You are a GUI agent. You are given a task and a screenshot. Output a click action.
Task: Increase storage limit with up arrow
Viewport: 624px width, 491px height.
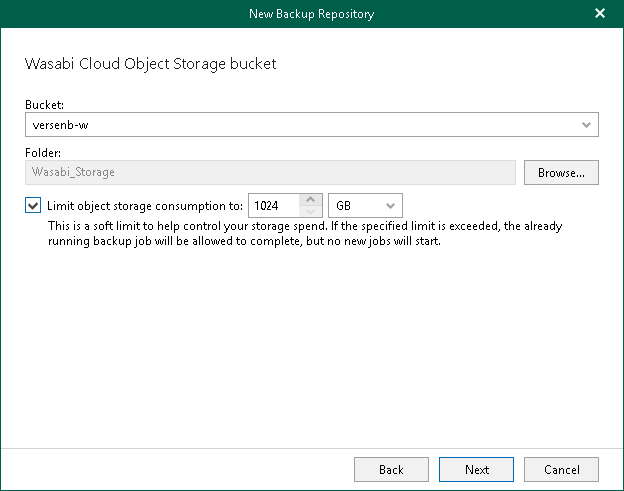coord(310,199)
